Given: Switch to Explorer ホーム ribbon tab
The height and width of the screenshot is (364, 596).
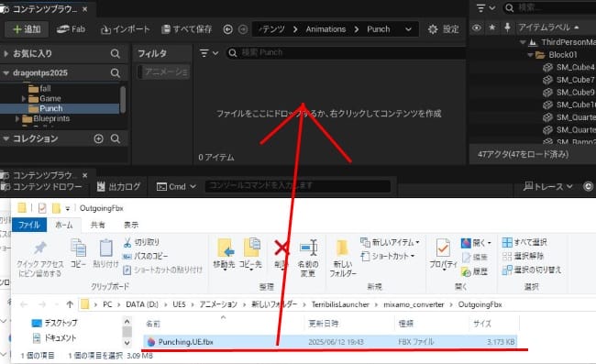Looking at the screenshot, I should point(64,225).
